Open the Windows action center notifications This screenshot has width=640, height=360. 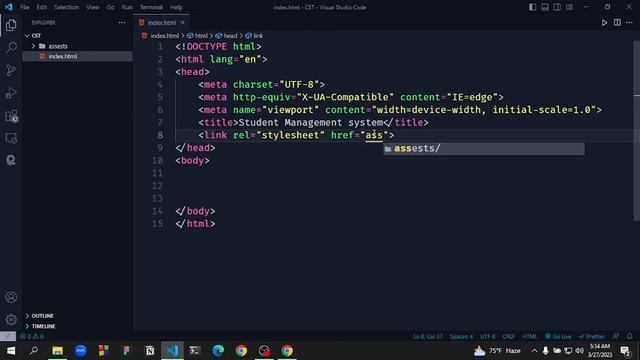tap(625, 351)
